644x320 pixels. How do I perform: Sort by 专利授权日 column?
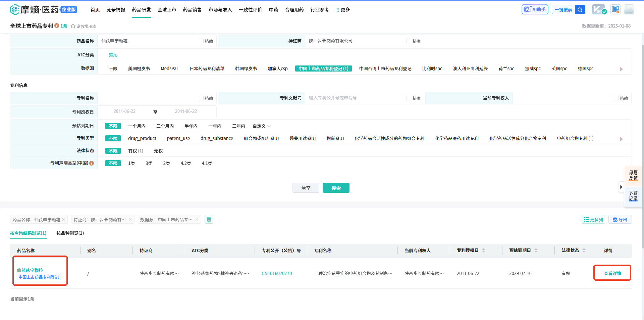coord(484,250)
